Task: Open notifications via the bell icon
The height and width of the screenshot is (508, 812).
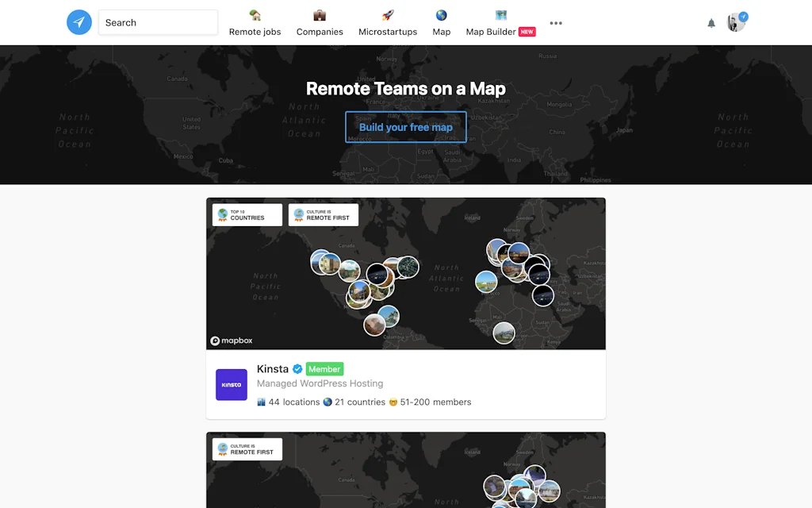Action: coord(711,23)
